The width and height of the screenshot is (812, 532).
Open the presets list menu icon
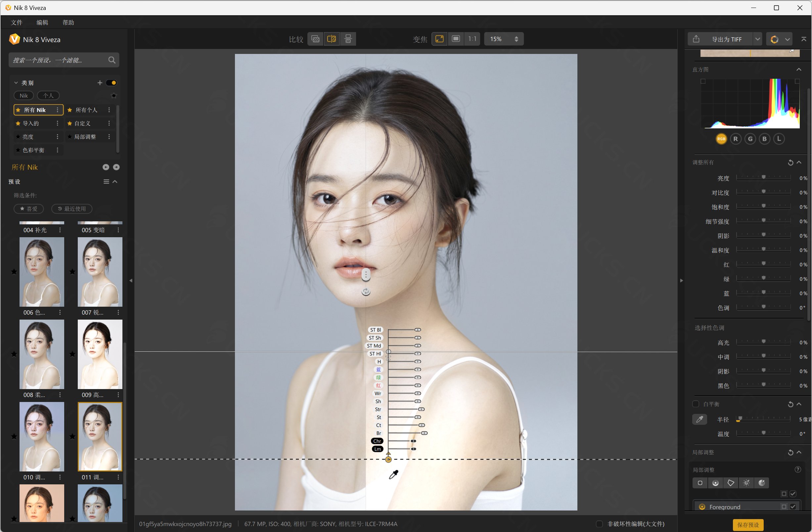pyautogui.click(x=107, y=182)
